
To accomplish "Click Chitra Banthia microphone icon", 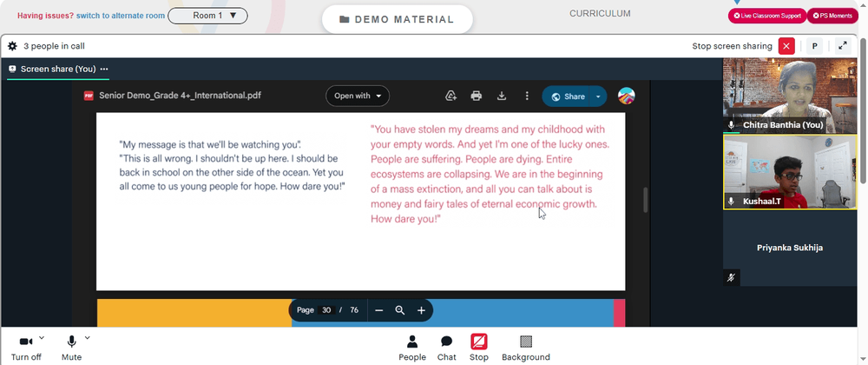I will [731, 125].
